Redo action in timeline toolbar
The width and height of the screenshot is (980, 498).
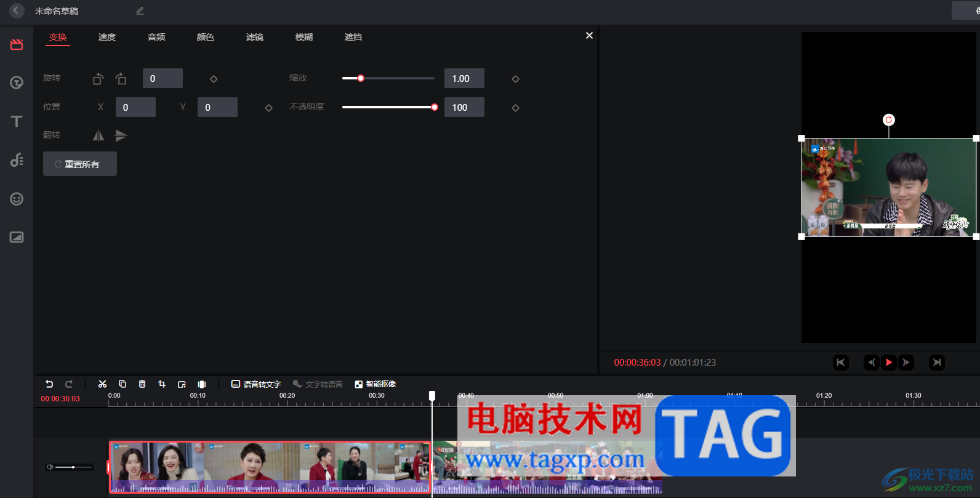coord(69,384)
